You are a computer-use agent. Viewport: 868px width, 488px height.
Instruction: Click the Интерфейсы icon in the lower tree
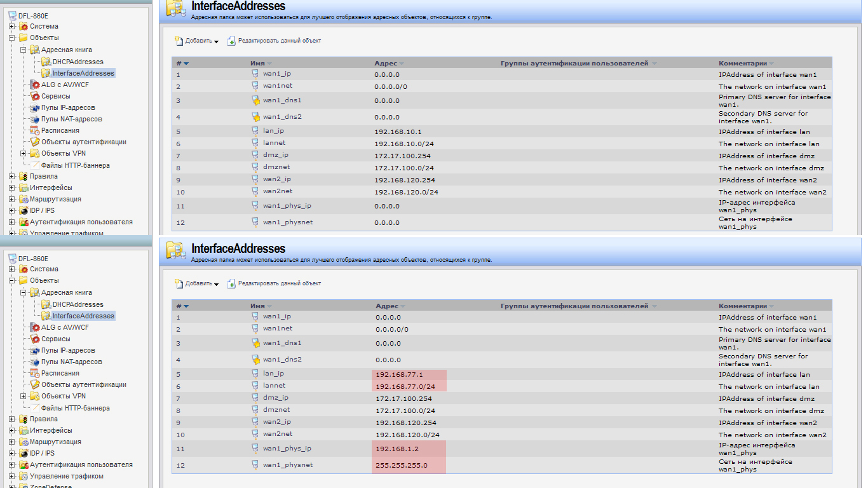(24, 430)
